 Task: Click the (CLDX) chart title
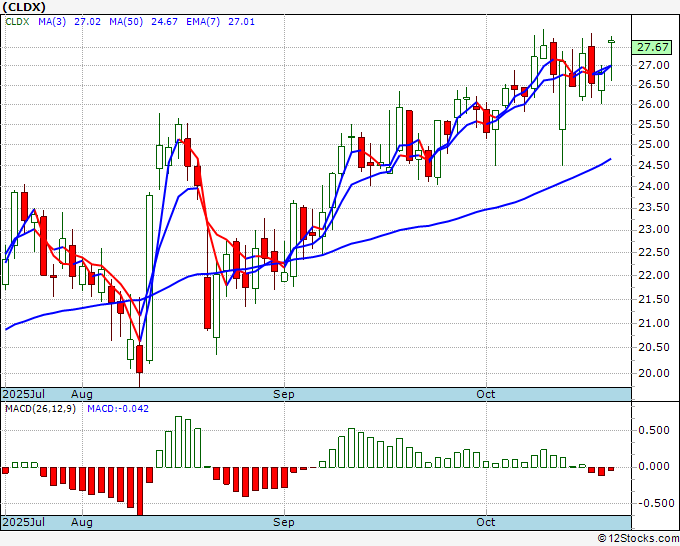(x=23, y=7)
